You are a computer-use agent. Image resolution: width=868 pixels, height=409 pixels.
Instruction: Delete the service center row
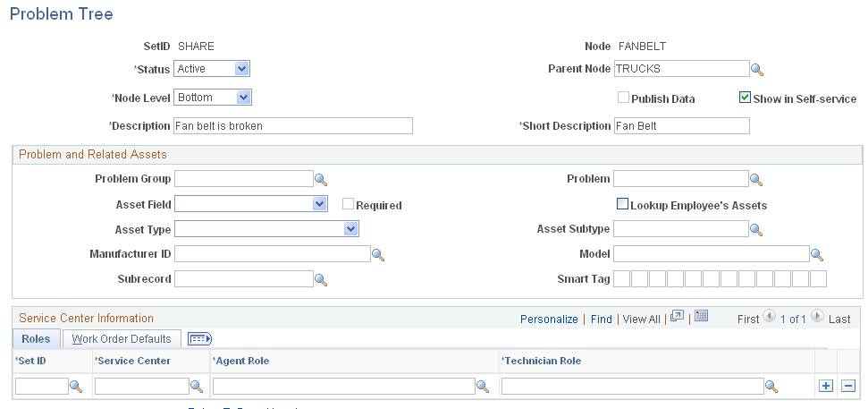click(x=847, y=386)
